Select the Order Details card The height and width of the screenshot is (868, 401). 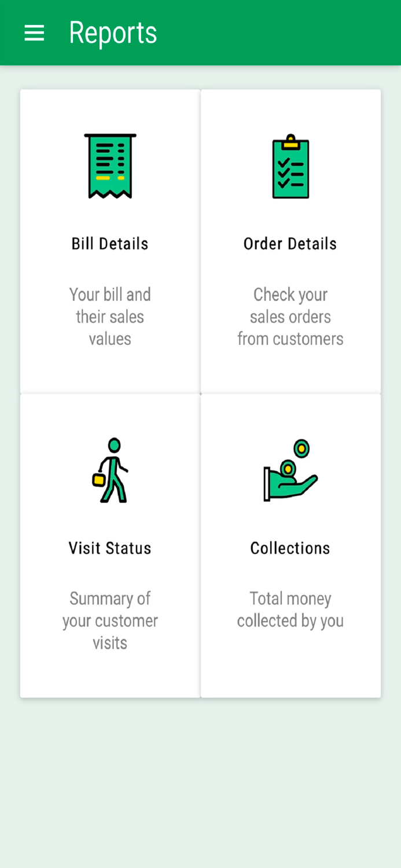tap(290, 240)
